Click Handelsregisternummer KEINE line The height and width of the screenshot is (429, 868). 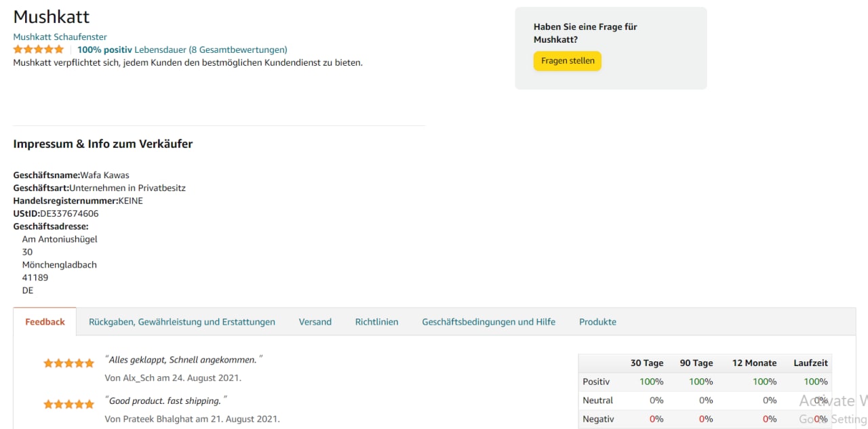[x=78, y=201]
